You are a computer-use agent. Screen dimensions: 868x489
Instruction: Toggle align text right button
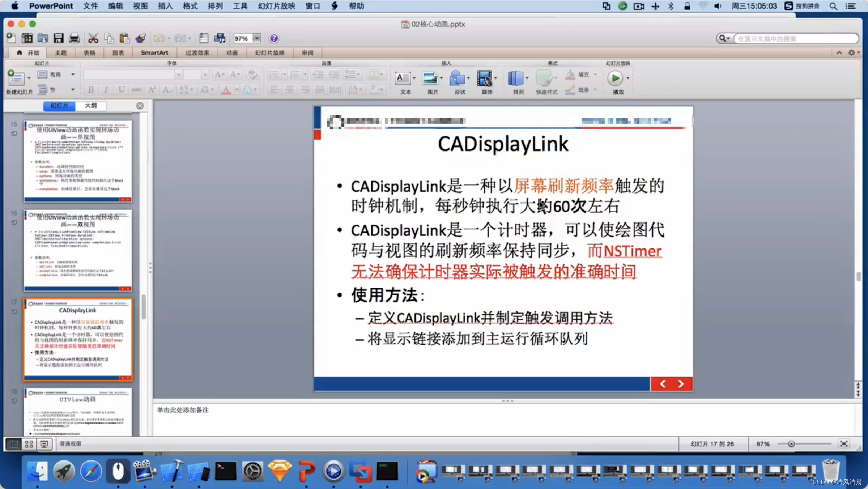pyautogui.click(x=305, y=90)
